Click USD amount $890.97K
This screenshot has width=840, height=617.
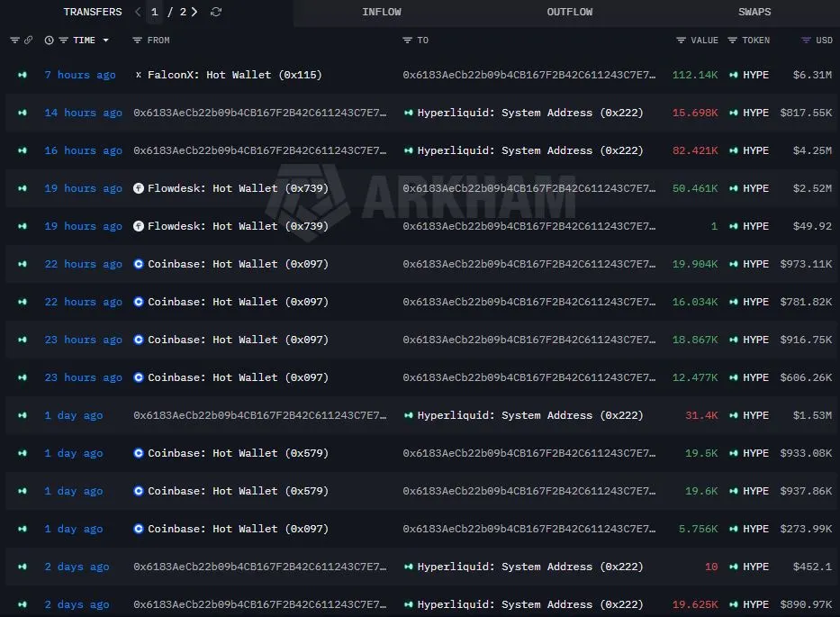point(806,604)
